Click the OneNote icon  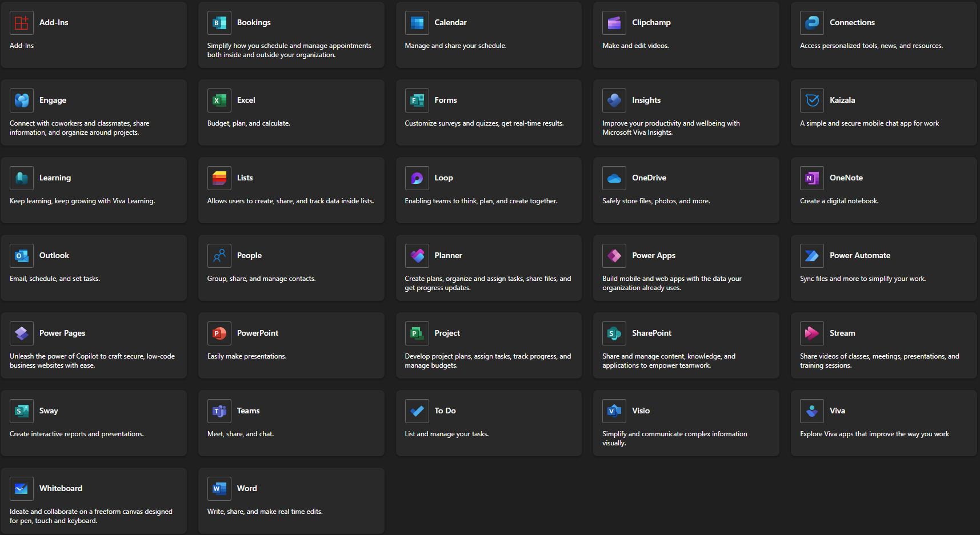pos(811,178)
